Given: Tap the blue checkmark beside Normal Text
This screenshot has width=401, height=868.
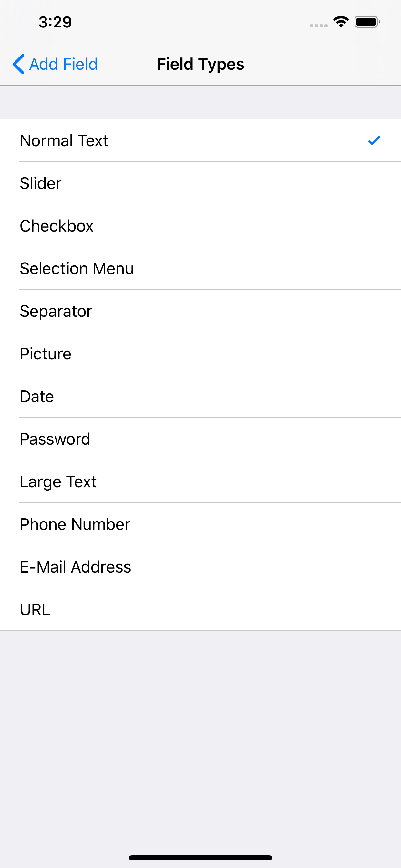Looking at the screenshot, I should pos(374,140).
